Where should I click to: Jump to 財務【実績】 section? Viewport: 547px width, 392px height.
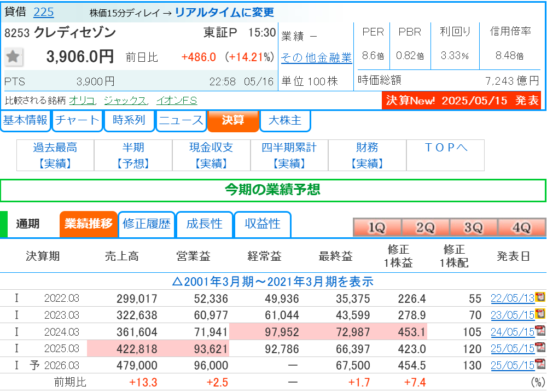(x=367, y=155)
